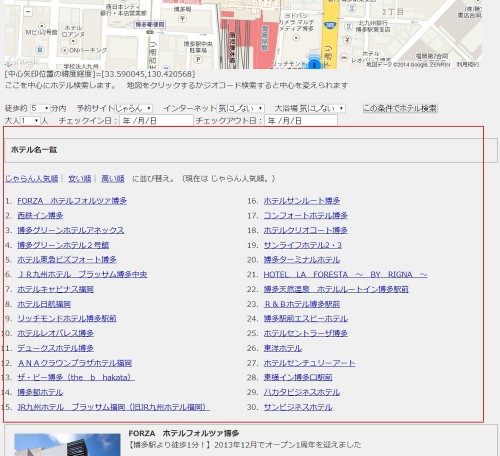Viewport: 500px width, 456px height.
Task: Open JR九州ホテル ブラッサム博多中央 link
Action: (x=82, y=274)
